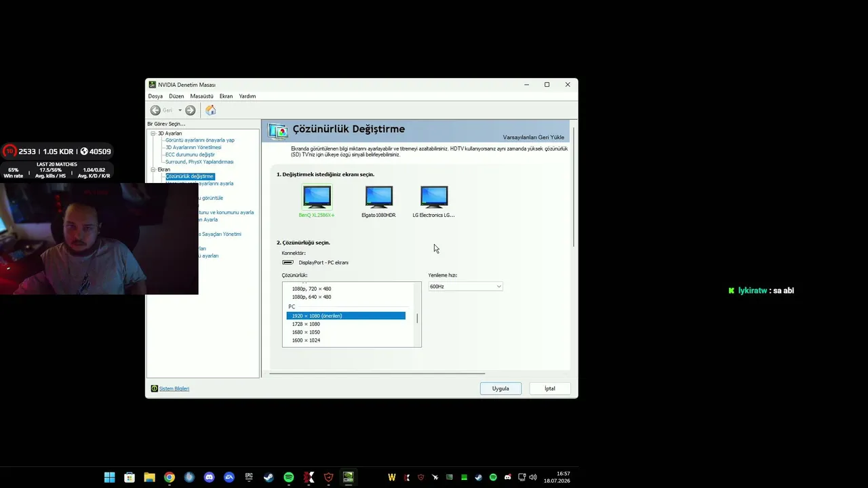Open the volume speaker tray icon
This screenshot has height=488, width=868.
532,477
